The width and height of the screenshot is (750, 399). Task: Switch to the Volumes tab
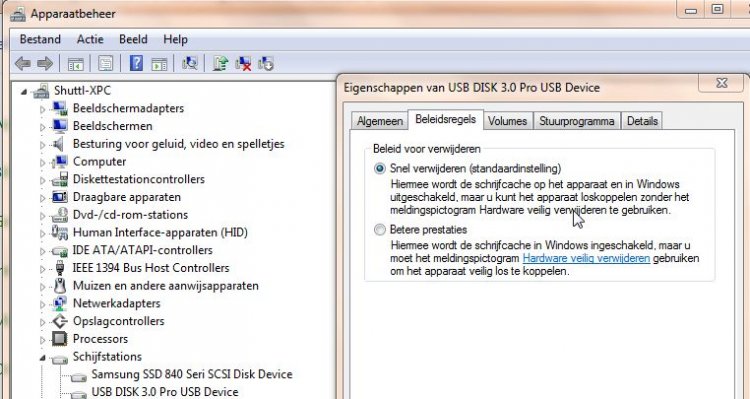(507, 121)
